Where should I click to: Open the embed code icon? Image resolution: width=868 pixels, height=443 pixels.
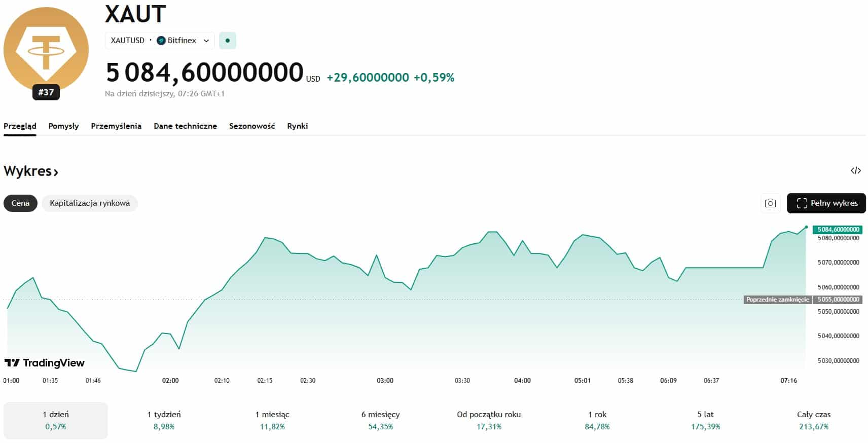pyautogui.click(x=855, y=171)
